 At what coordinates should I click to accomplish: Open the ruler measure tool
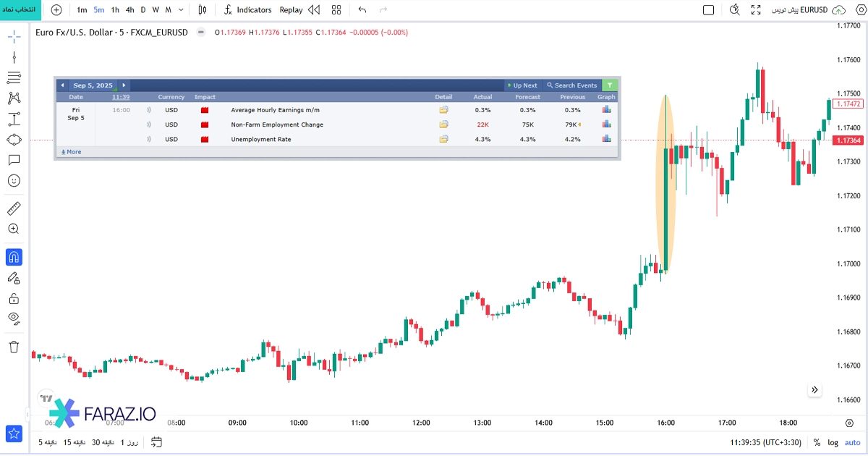[x=14, y=208]
